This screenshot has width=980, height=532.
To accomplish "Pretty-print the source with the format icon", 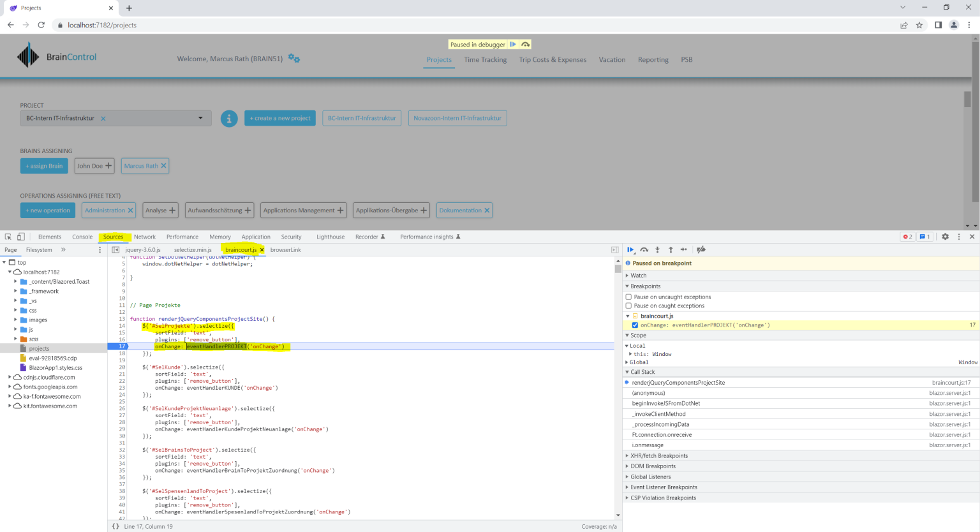I will point(115,526).
